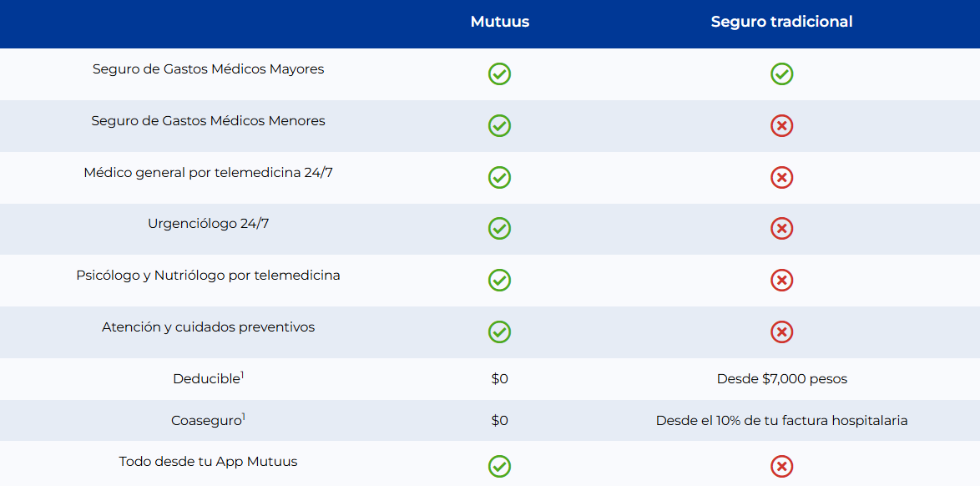The width and height of the screenshot is (980, 486).
Task: Click the 'Desde $7,000 pesos' deductible text
Action: tap(781, 379)
